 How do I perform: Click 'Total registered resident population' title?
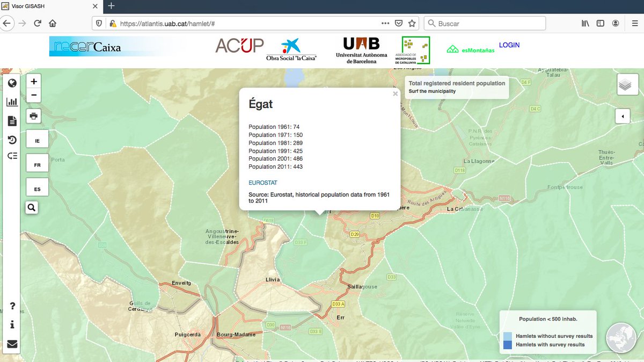tap(457, 83)
